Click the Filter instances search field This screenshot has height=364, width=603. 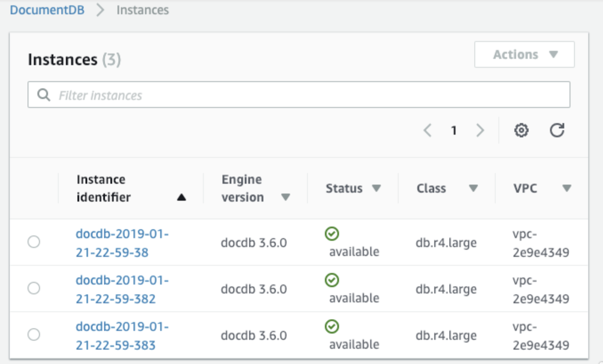(299, 95)
